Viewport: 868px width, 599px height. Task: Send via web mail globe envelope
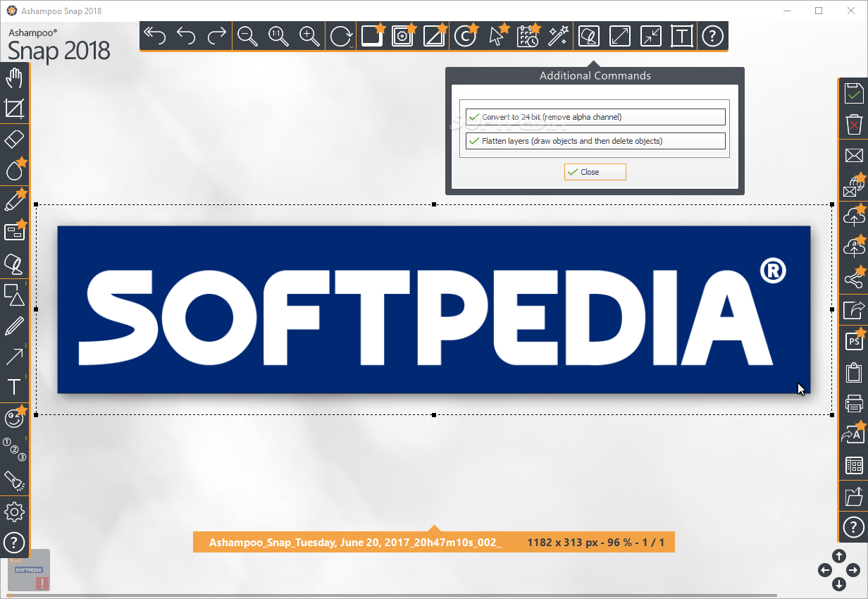[854, 186]
